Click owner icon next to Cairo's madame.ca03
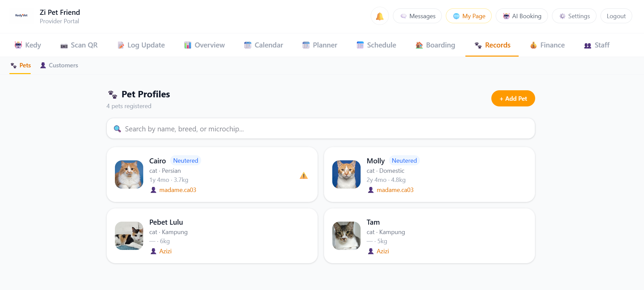Image resolution: width=644 pixels, height=290 pixels. click(153, 190)
